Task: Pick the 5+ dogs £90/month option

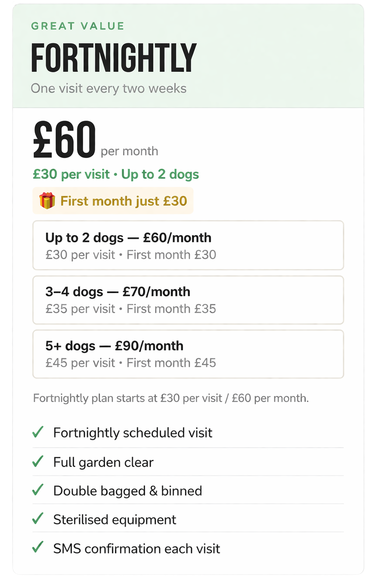Action: pyautogui.click(x=188, y=354)
